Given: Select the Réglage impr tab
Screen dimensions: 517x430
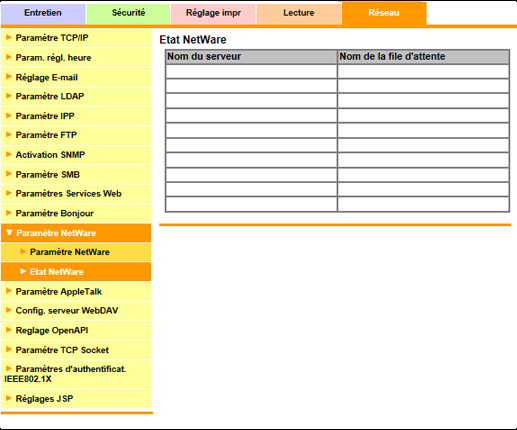Looking at the screenshot, I should click(x=213, y=13).
